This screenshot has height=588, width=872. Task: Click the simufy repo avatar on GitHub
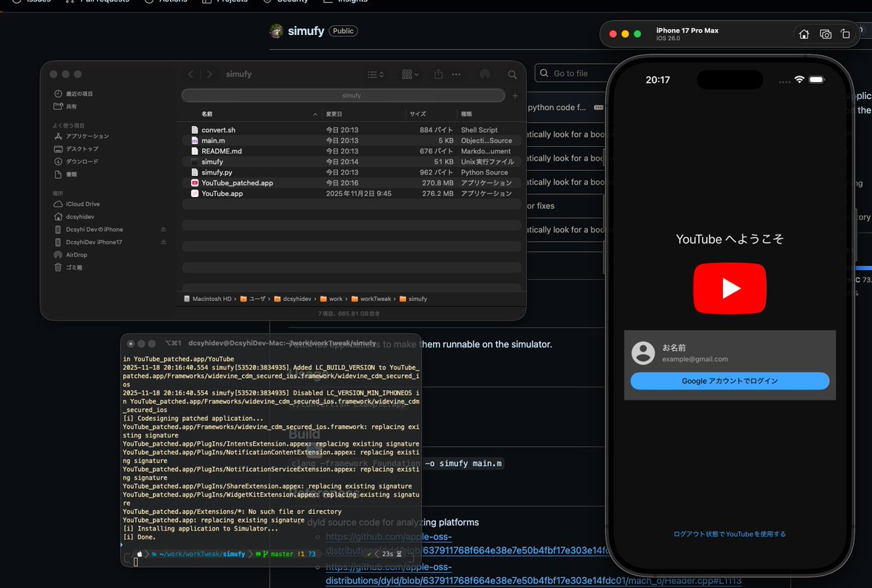[x=276, y=31]
